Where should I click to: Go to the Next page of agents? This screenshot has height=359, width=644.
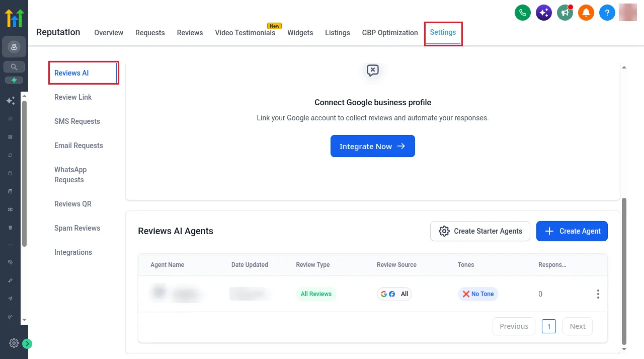[x=578, y=326]
